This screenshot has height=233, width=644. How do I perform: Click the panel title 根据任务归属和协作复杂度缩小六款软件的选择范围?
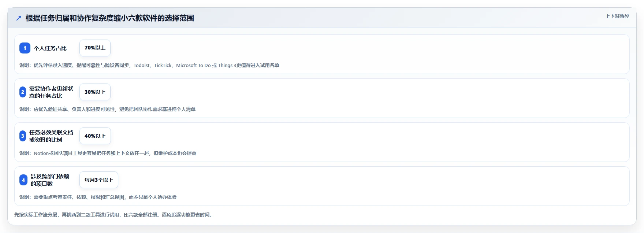[109, 18]
